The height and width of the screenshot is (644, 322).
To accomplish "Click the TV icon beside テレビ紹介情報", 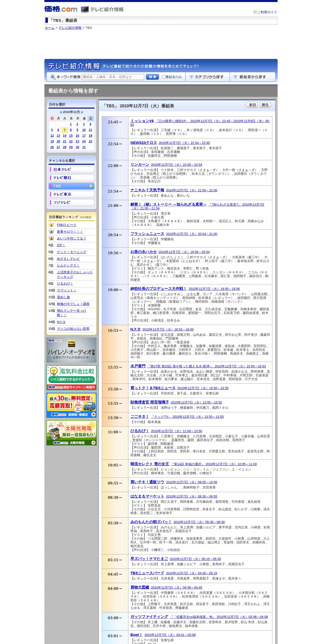I will tap(85, 10).
